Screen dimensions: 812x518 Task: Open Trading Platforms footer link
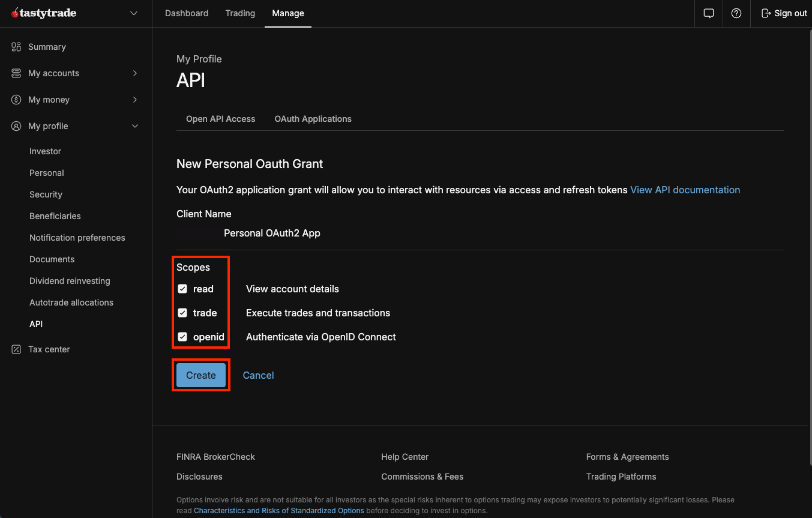[x=621, y=477]
